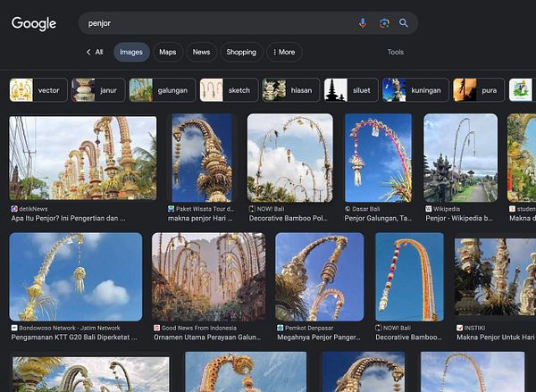The image size is (536, 392).
Task: Filter images by janur chip
Action: pos(98,90)
